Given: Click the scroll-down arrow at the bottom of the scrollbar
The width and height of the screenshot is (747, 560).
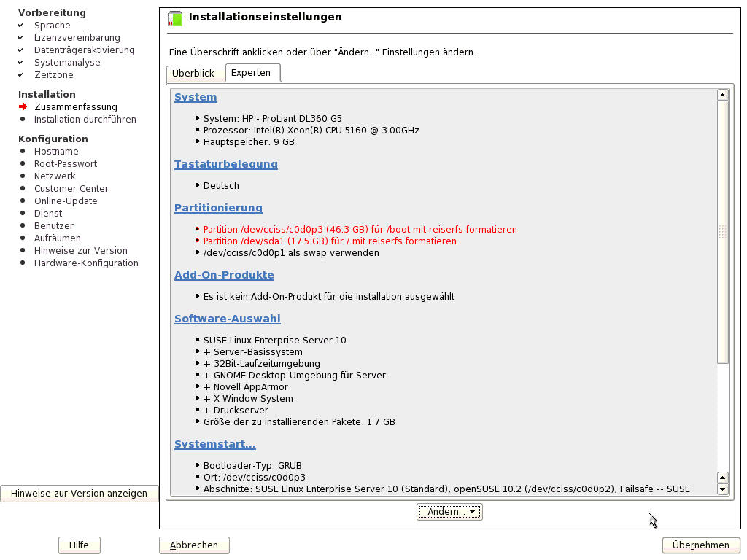Looking at the screenshot, I should point(723,489).
